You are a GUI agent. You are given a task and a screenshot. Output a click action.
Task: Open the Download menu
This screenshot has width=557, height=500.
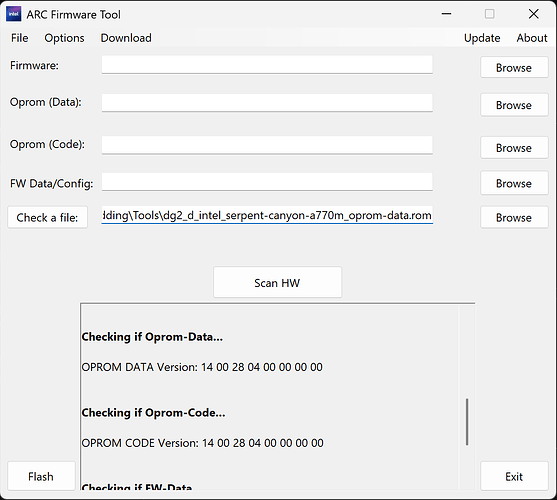(x=126, y=38)
